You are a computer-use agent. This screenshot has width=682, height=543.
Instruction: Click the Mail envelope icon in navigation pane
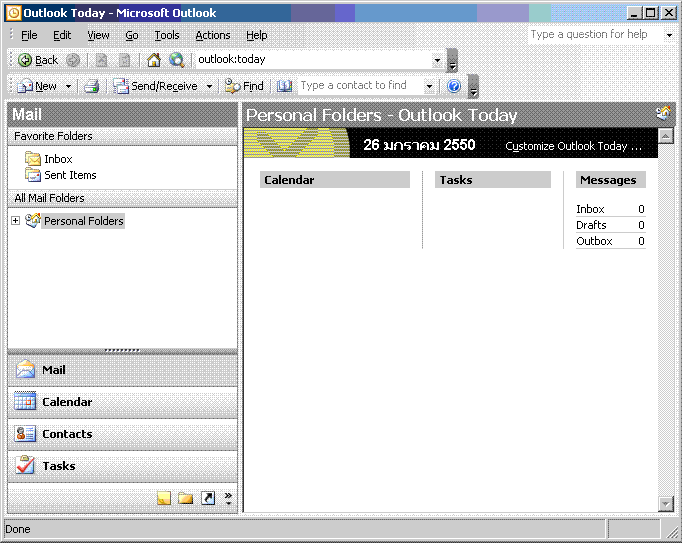coord(25,369)
